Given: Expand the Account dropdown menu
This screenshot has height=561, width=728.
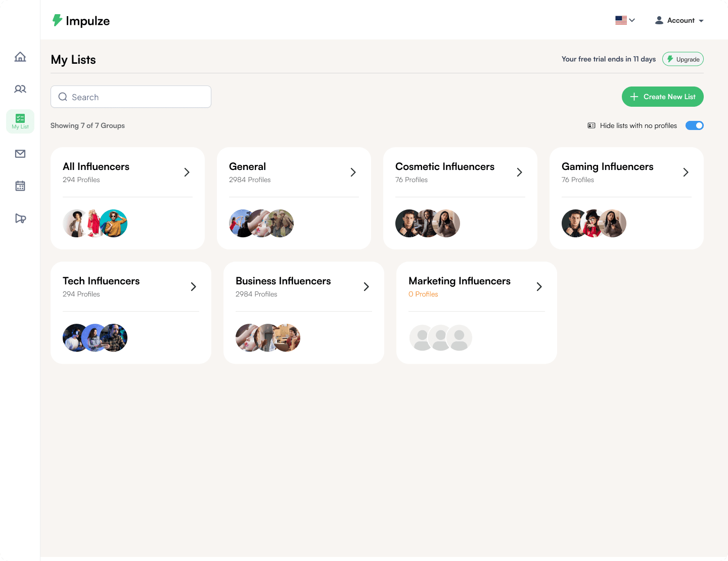Looking at the screenshot, I should pos(701,21).
